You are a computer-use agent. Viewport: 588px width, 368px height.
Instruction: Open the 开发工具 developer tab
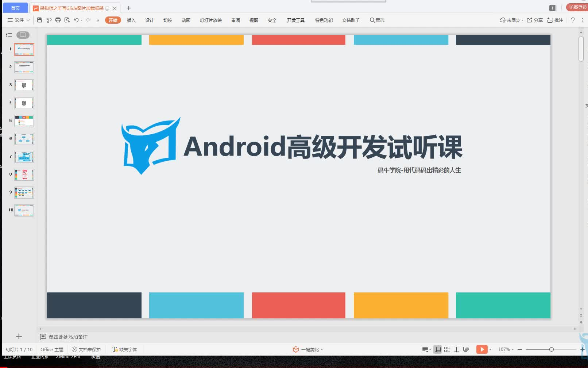295,20
